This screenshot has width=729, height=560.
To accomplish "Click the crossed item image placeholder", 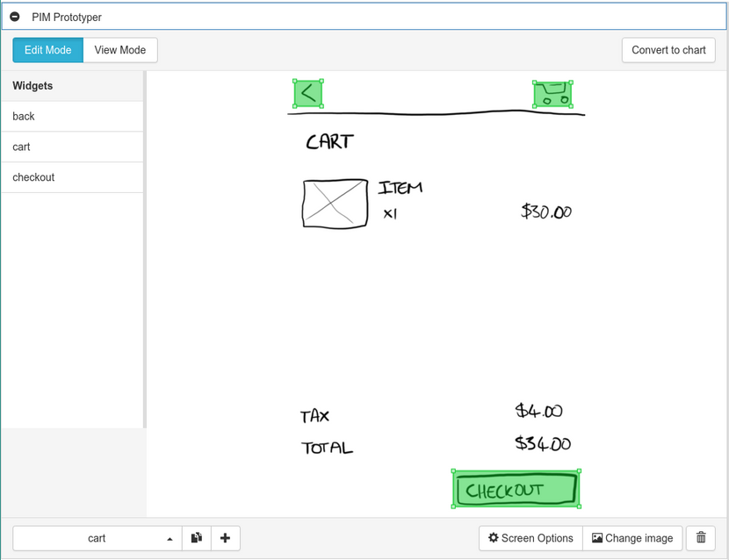I will (x=335, y=204).
